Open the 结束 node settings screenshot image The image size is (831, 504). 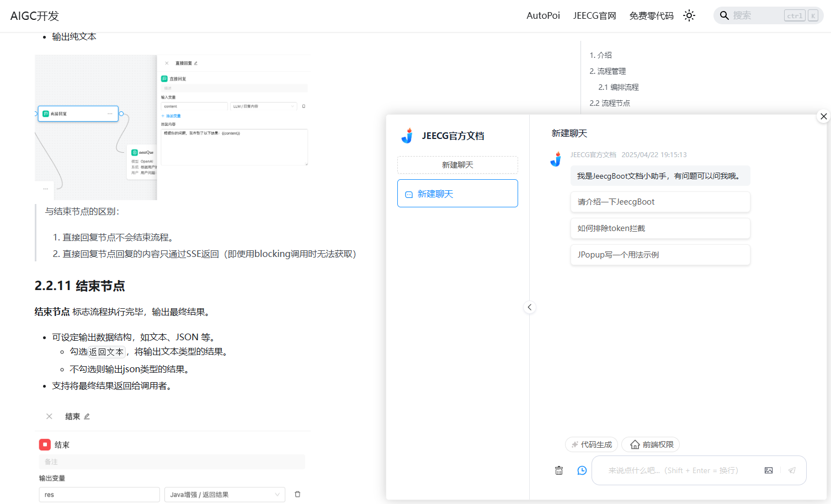[x=173, y=454]
